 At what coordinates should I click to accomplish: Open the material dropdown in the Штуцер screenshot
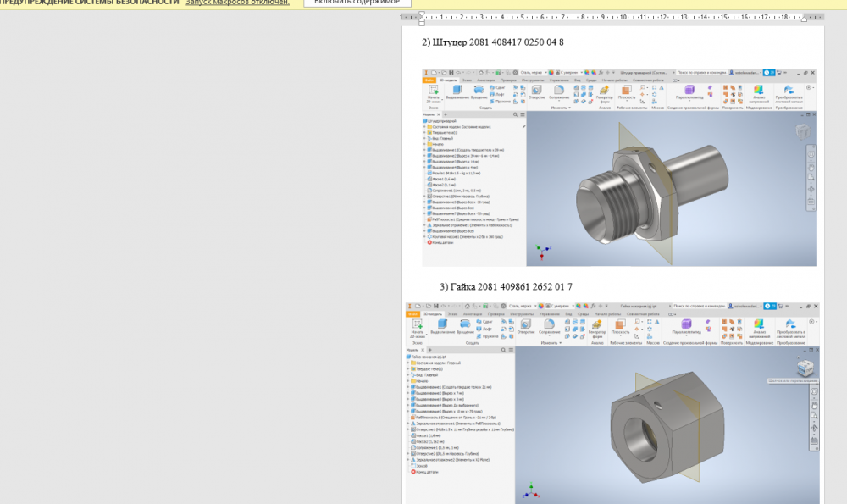tap(544, 73)
